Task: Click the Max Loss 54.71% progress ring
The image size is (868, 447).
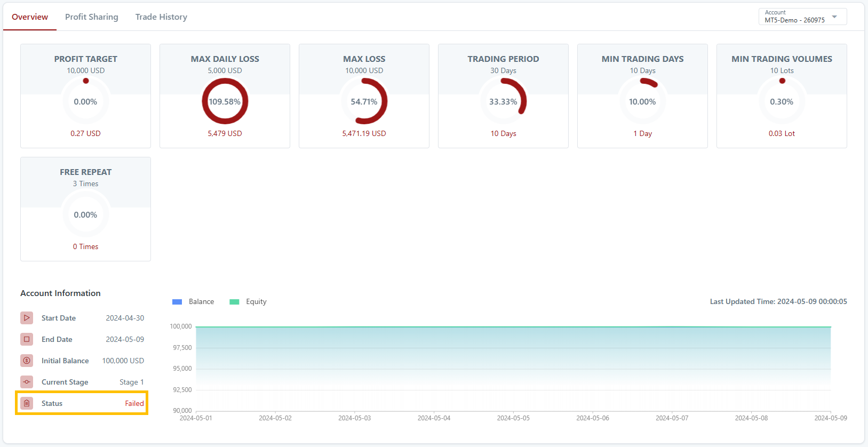Action: tap(364, 101)
